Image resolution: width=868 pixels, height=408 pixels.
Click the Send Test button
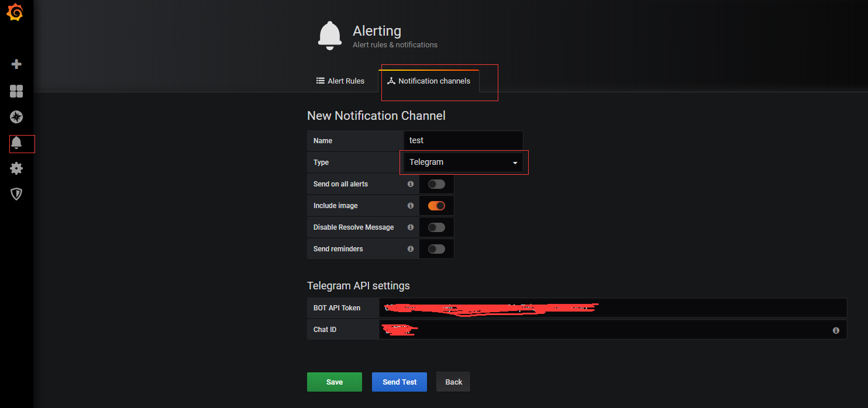pos(399,382)
